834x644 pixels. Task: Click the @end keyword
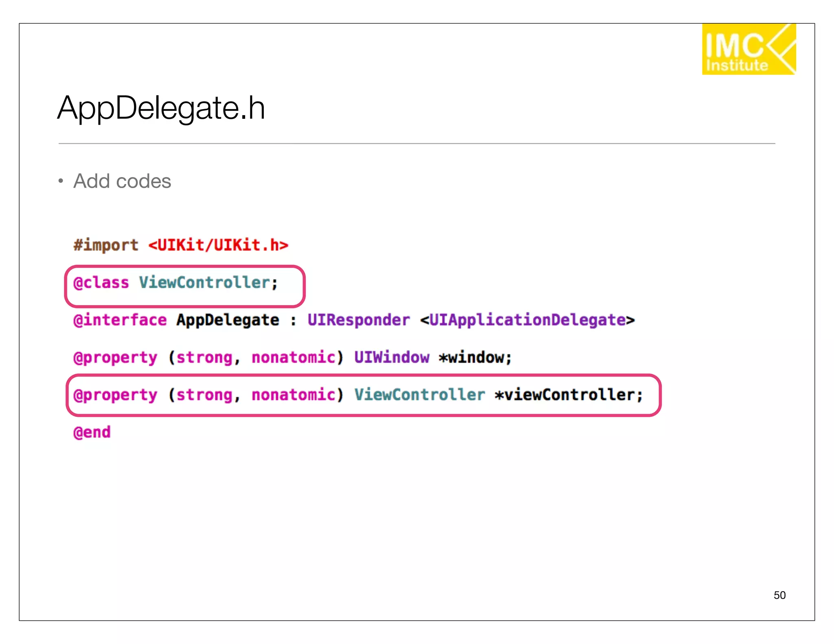coord(92,432)
